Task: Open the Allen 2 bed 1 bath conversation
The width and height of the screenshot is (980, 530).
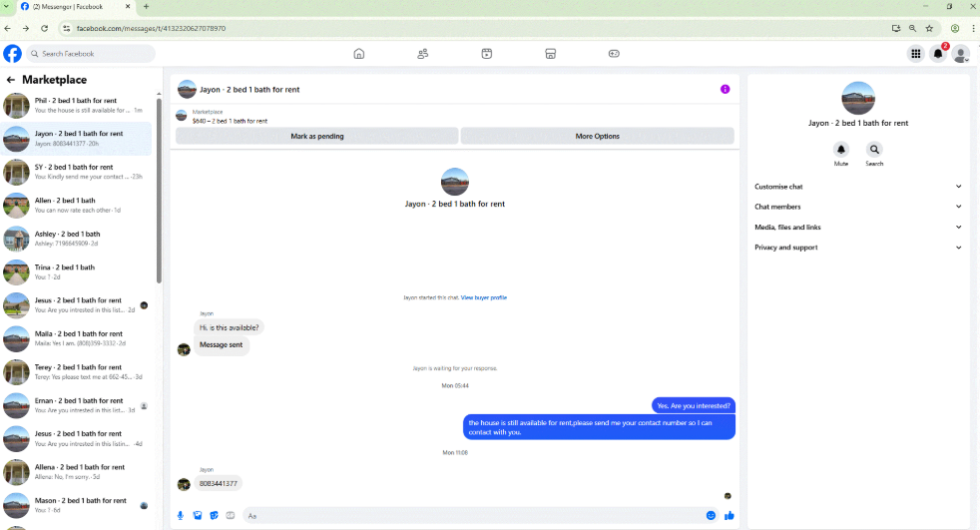Action: pyautogui.click(x=76, y=205)
